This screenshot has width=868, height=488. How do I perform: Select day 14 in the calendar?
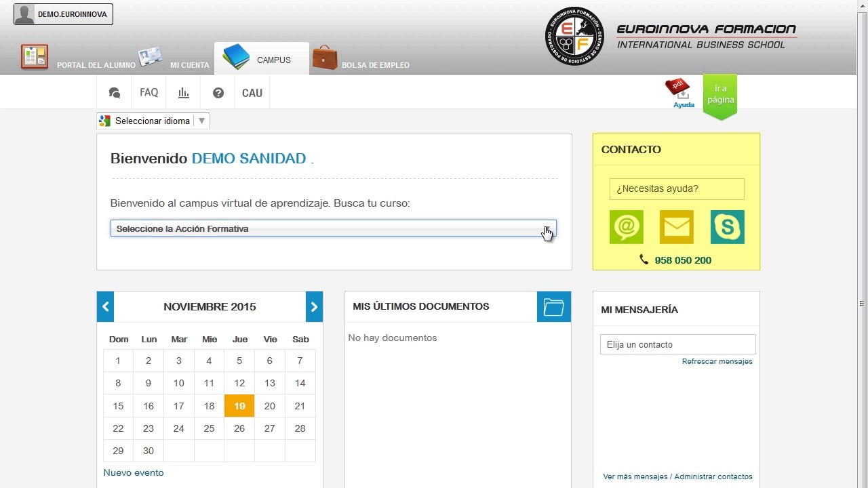(x=300, y=383)
